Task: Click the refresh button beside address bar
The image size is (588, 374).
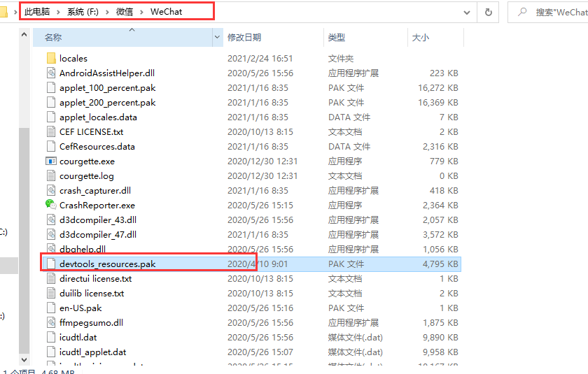Action: click(489, 13)
